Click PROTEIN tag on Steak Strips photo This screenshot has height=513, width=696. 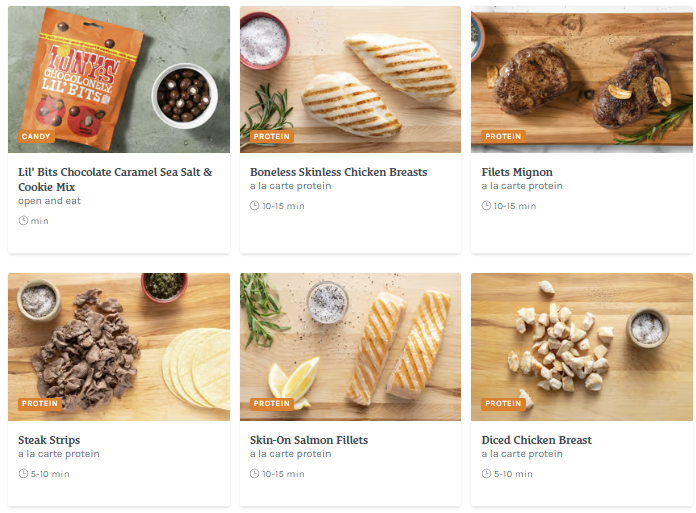[40, 404]
